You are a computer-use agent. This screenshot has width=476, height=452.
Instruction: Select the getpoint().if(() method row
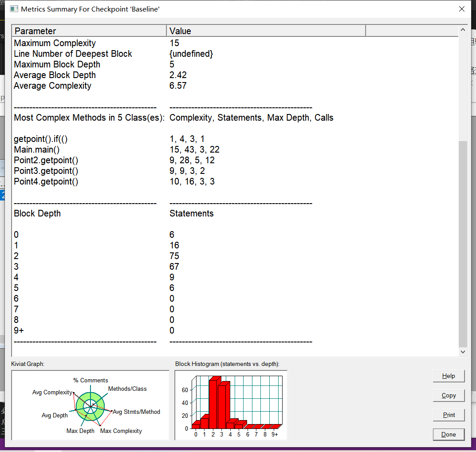235,139
